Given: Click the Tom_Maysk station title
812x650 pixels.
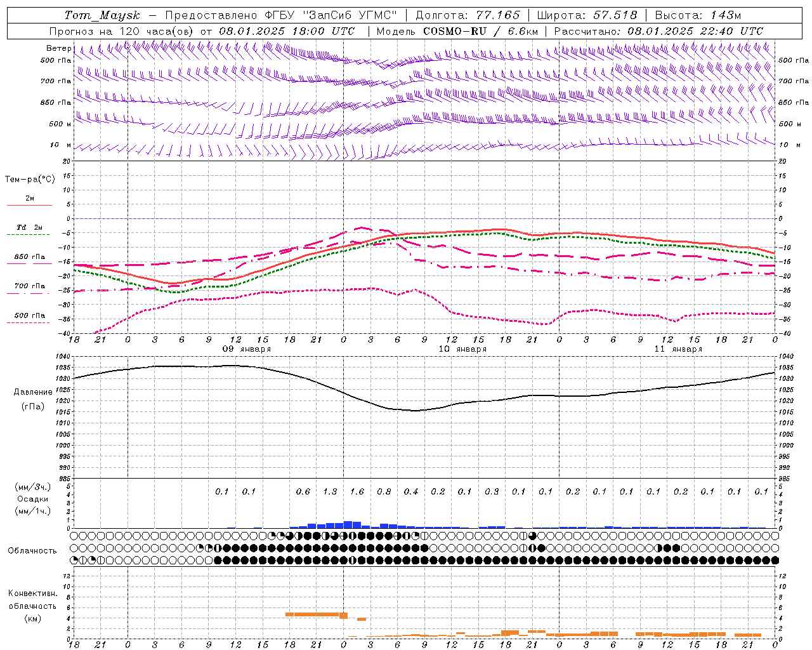Looking at the screenshot, I should click(102, 15).
